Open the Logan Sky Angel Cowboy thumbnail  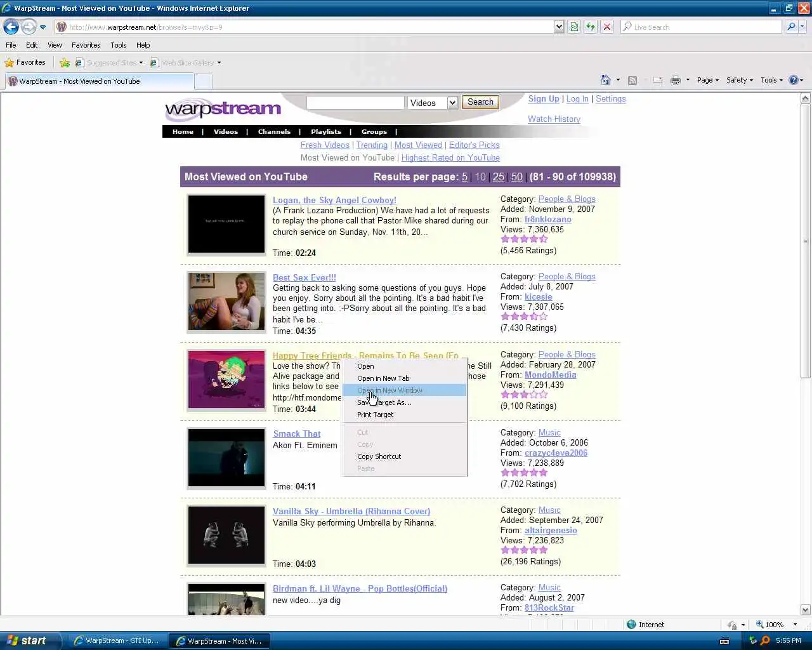pos(226,224)
